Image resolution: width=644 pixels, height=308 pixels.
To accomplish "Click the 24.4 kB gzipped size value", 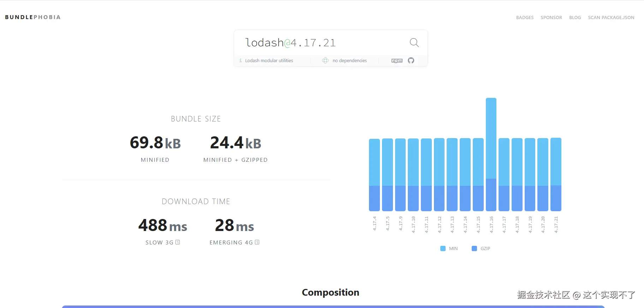I will (x=235, y=143).
